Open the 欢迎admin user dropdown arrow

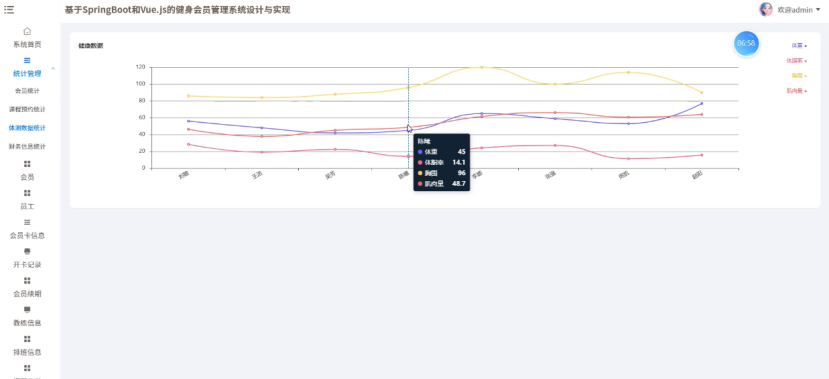tap(818, 10)
